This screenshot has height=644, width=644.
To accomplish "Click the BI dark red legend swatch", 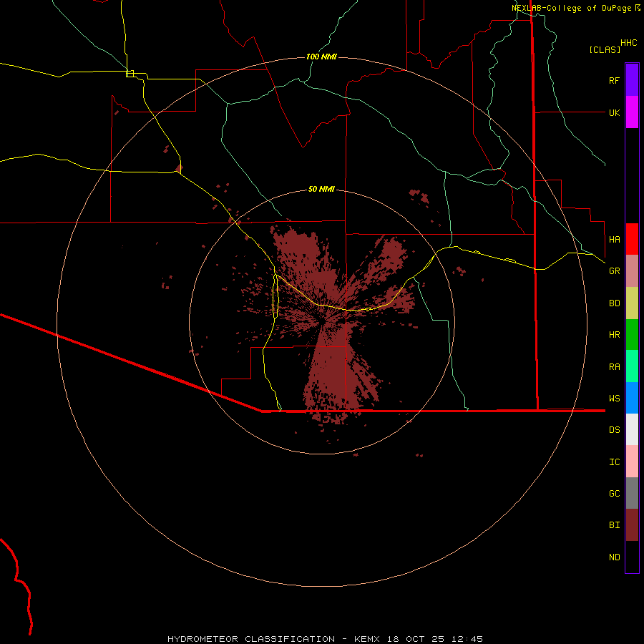I will click(632, 525).
